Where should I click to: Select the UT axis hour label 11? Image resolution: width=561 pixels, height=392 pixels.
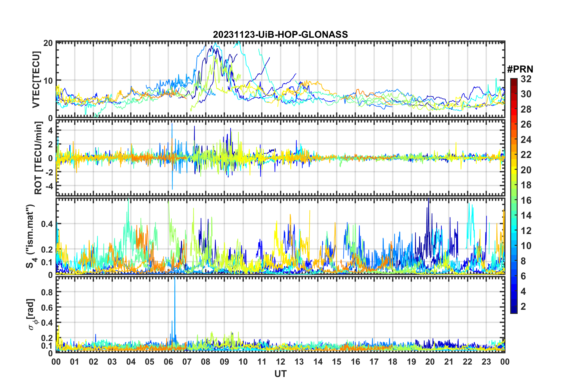pos(262,362)
